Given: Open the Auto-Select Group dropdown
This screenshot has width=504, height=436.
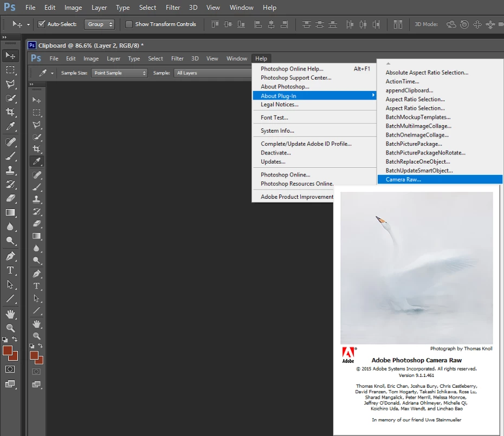Looking at the screenshot, I should click(x=99, y=24).
